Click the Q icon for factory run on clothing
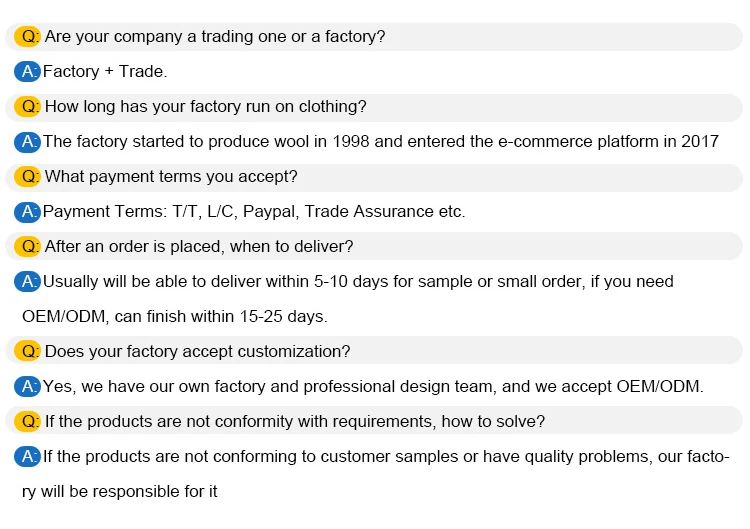The height and width of the screenshot is (529, 750). pyautogui.click(x=27, y=107)
